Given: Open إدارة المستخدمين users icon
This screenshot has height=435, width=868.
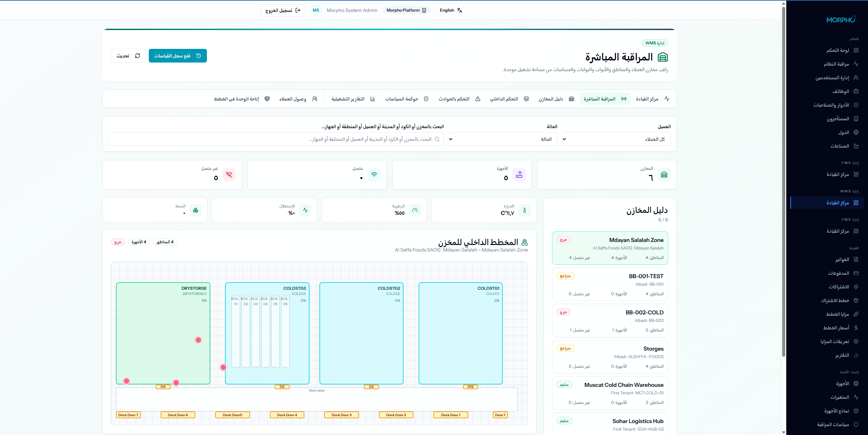Looking at the screenshot, I should click(x=856, y=78).
